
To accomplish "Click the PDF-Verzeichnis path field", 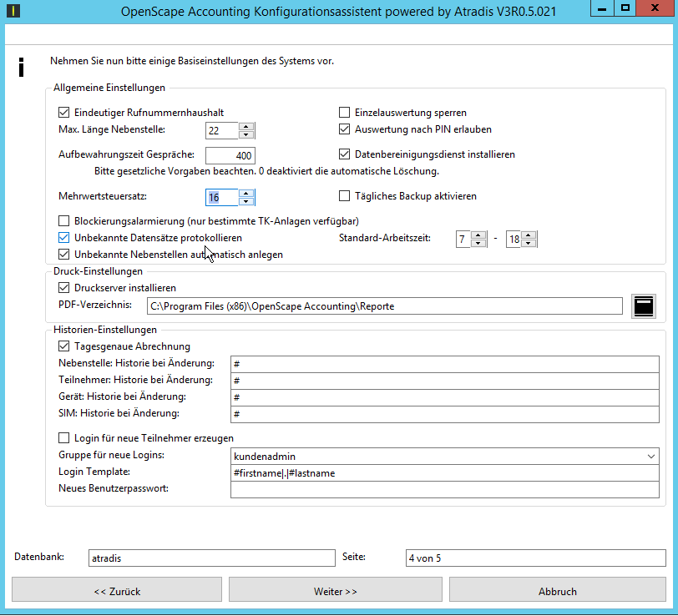I will [384, 306].
